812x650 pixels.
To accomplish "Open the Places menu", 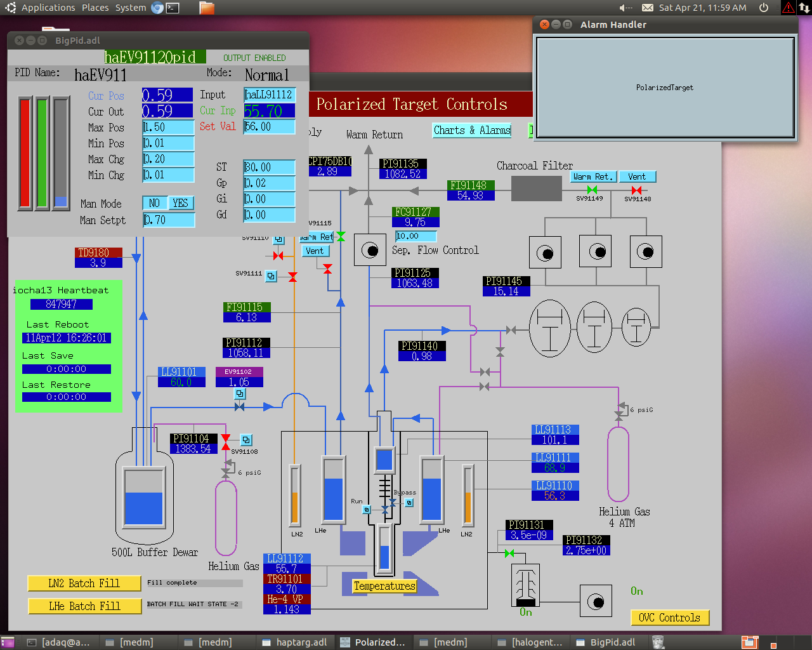I will tap(95, 8).
